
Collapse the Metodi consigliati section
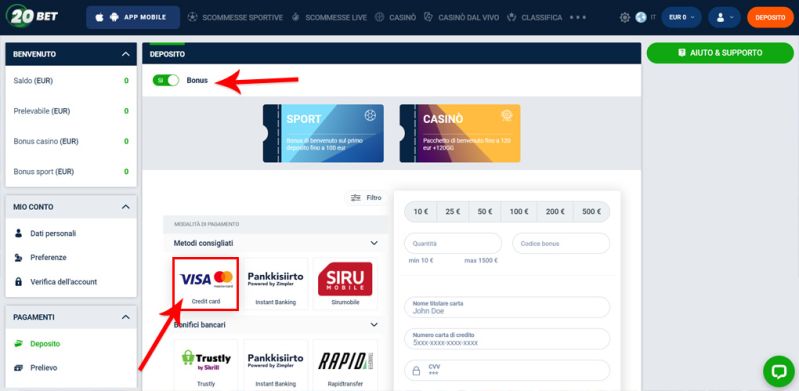coord(374,243)
